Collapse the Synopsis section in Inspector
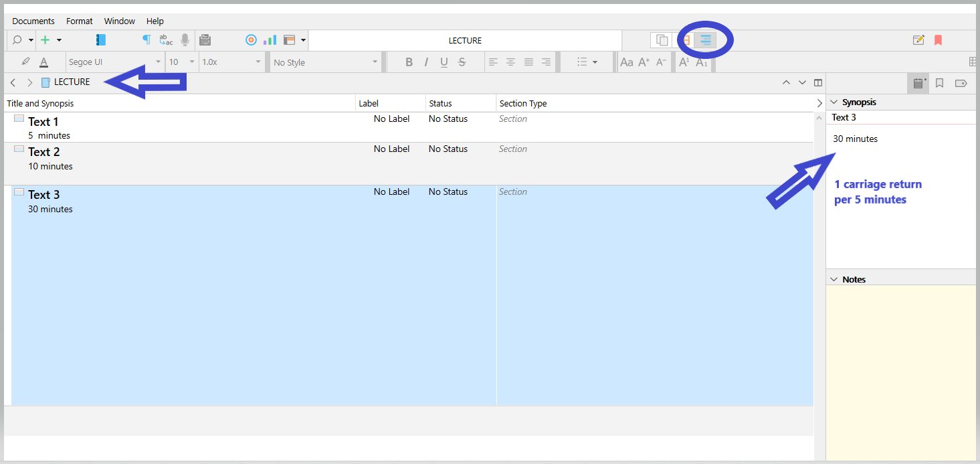980x464 pixels. tap(834, 102)
